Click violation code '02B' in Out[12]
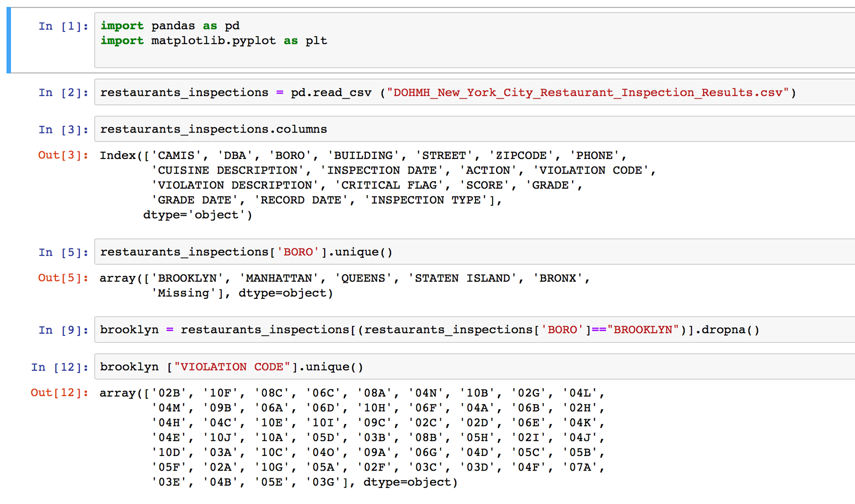The image size is (855, 504). click(x=169, y=393)
